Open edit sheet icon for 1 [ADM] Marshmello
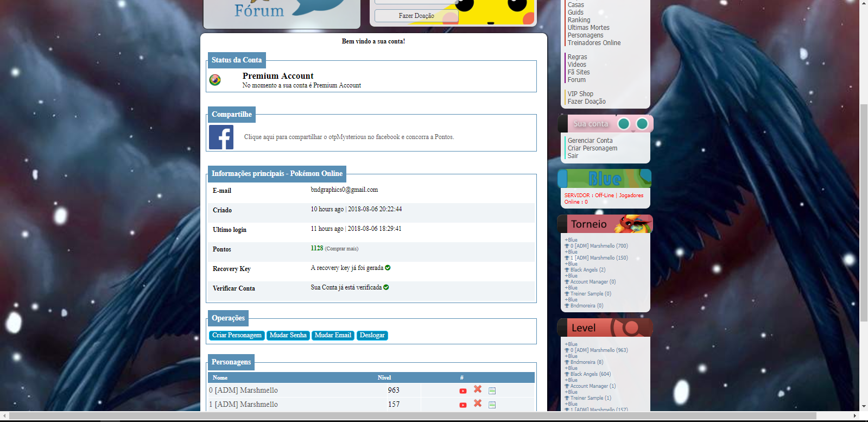Screen dimensions: 868x422 [x=492, y=405]
